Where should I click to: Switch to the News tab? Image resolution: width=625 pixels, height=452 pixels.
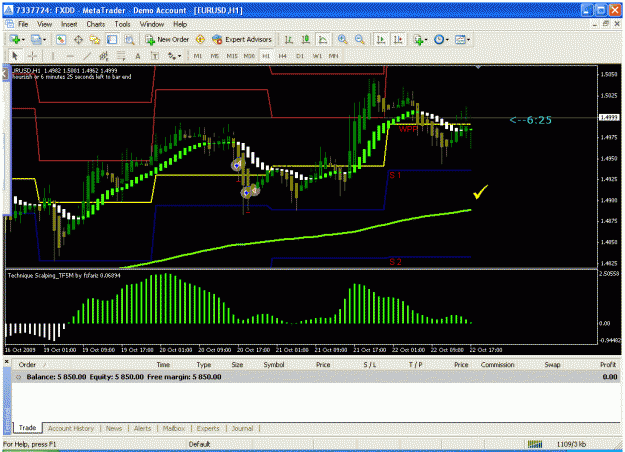114,428
